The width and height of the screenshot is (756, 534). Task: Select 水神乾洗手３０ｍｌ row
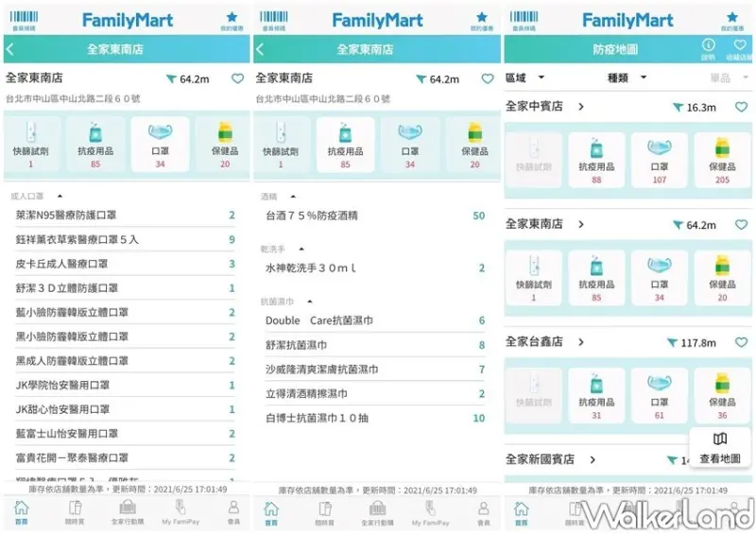pyautogui.click(x=375, y=268)
